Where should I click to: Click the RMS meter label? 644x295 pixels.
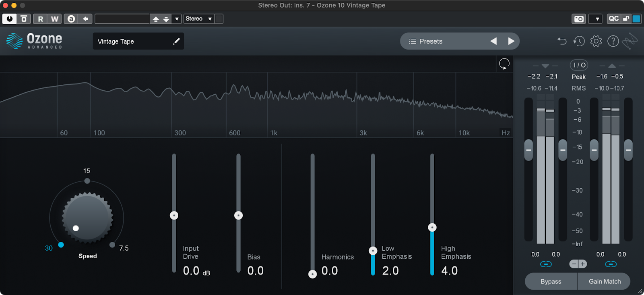click(x=579, y=88)
